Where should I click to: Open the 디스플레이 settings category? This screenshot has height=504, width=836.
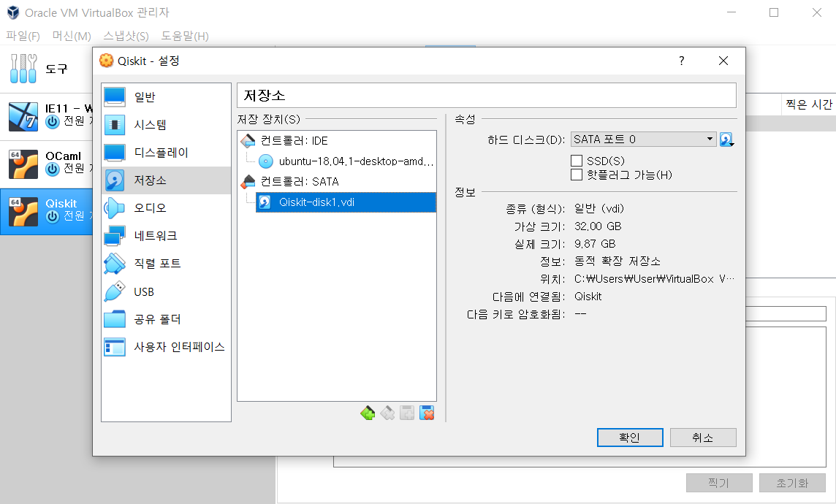pyautogui.click(x=166, y=153)
